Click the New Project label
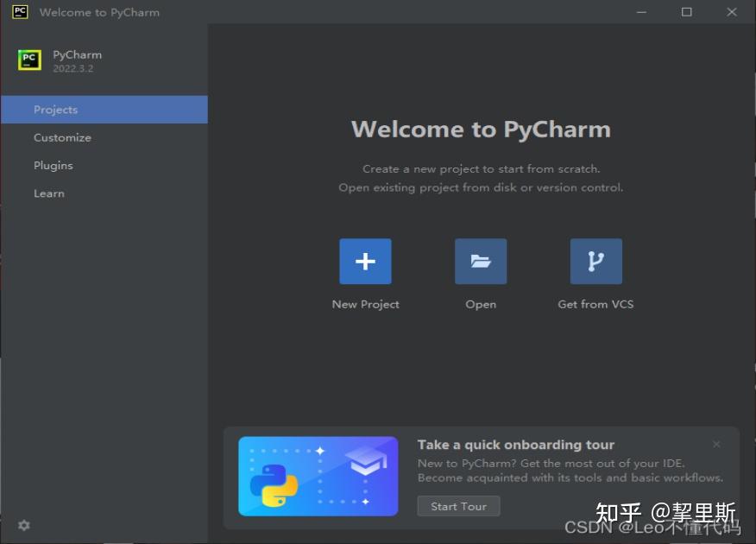756x544 pixels. tap(365, 304)
